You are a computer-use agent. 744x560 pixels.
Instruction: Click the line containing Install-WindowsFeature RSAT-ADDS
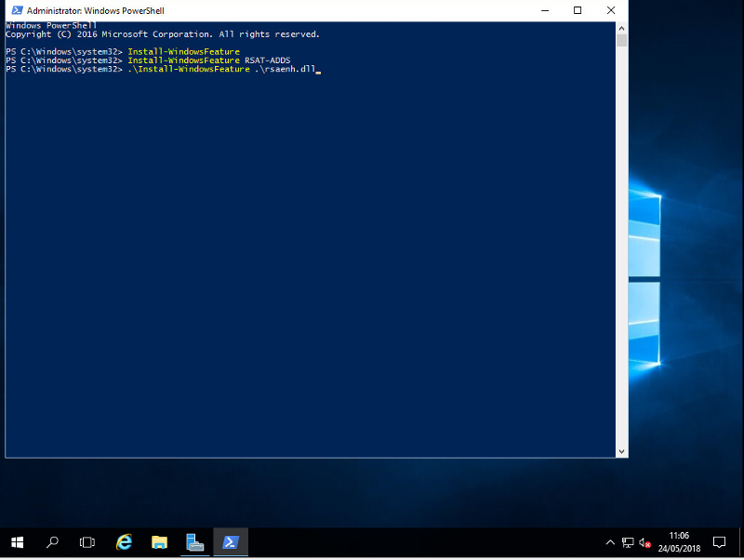click(x=209, y=60)
